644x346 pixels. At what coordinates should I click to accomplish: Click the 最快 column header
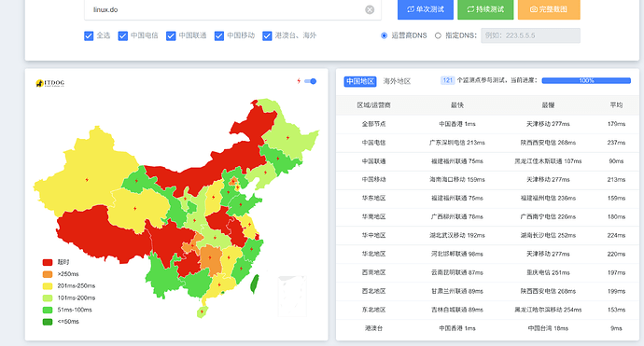coord(457,105)
